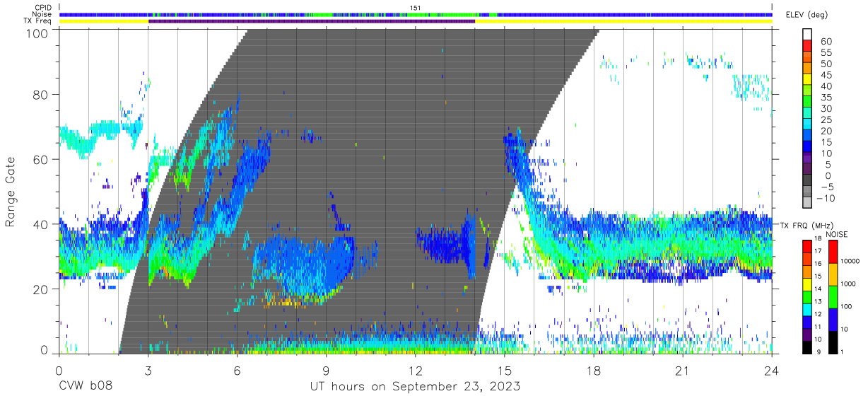Click the 'CVW b08' radar label
This screenshot has width=868, height=401.
click(x=86, y=387)
